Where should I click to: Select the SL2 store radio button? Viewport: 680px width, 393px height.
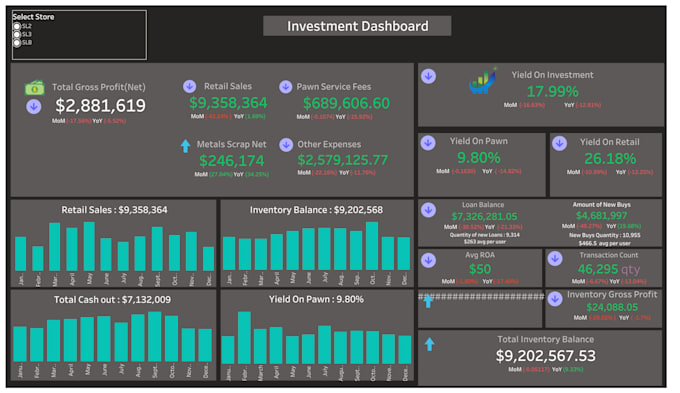(x=17, y=26)
